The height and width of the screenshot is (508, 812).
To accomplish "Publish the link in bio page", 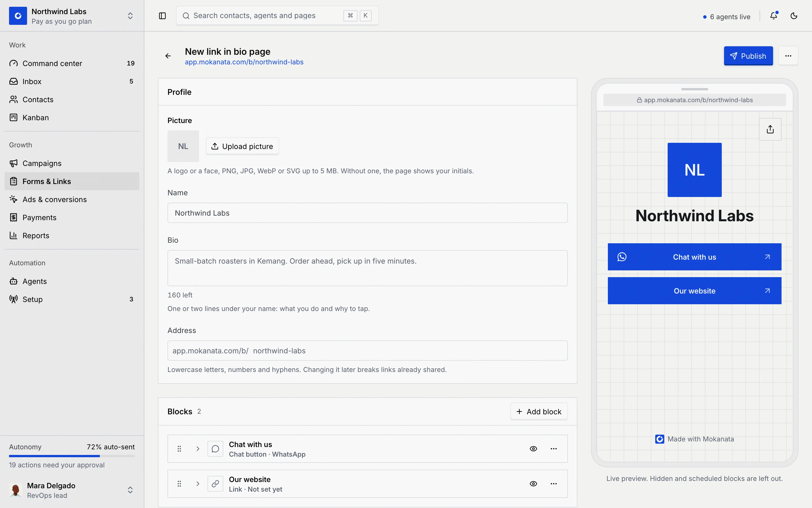I will pos(748,56).
